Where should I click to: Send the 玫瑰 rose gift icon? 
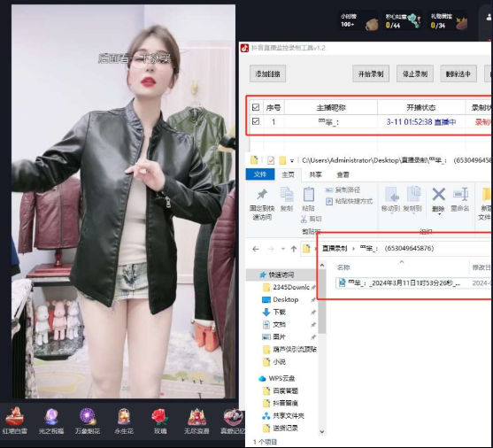click(x=160, y=417)
